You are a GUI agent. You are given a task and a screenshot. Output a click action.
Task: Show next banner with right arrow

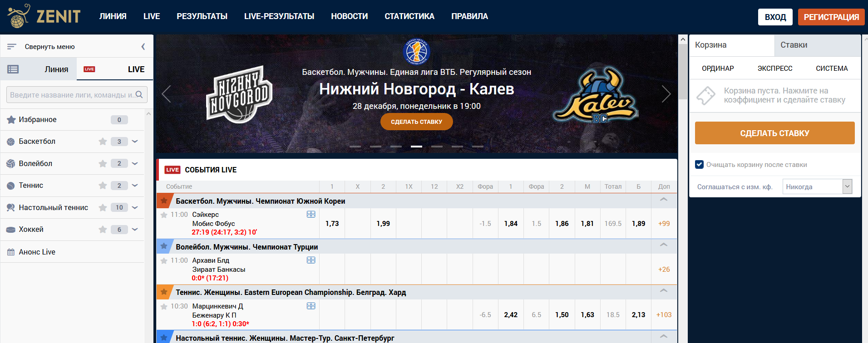666,94
